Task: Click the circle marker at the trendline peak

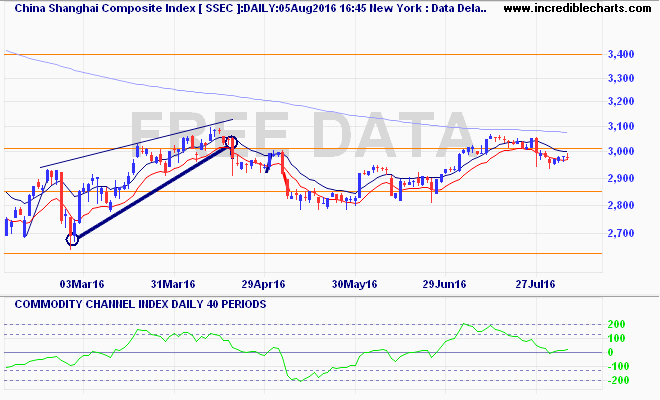Action: (x=231, y=142)
